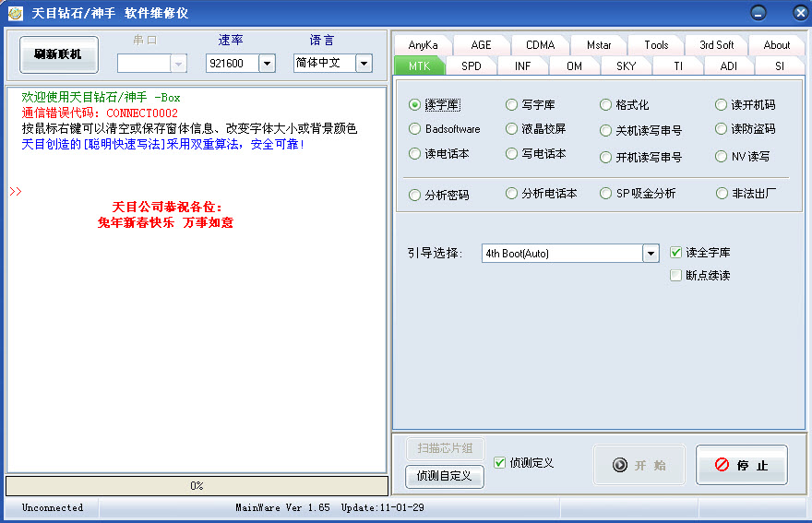This screenshot has width=812, height=523.
Task: Click the 停止 stop button
Action: (x=742, y=465)
